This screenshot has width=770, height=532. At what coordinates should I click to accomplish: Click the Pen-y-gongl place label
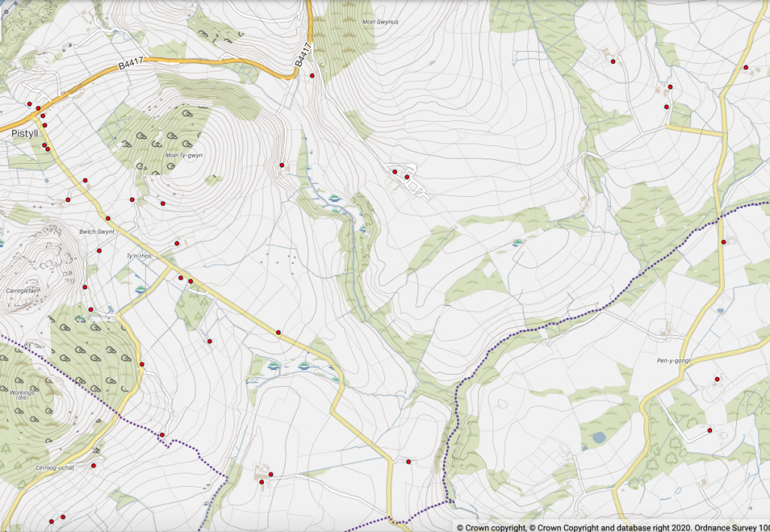[x=672, y=361]
